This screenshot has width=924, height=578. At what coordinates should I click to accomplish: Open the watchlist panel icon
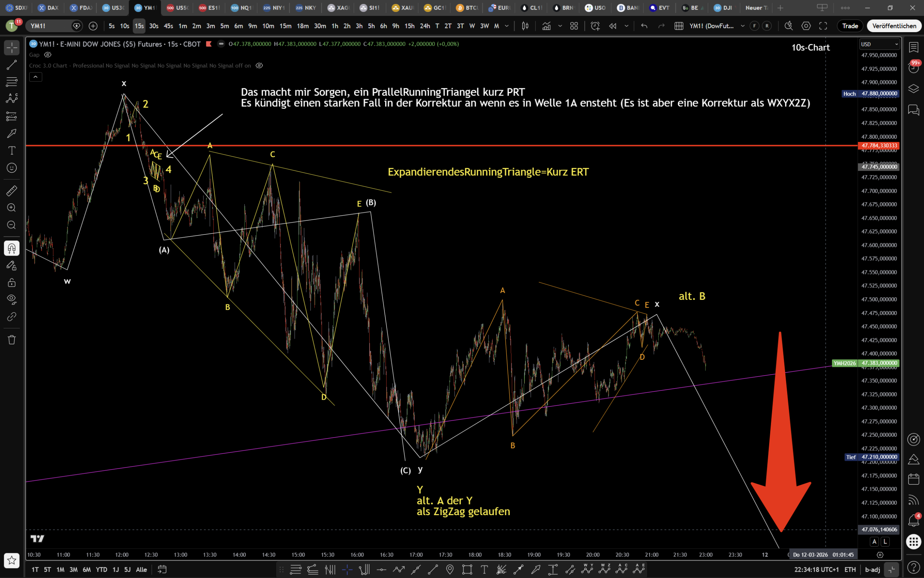pos(913,47)
